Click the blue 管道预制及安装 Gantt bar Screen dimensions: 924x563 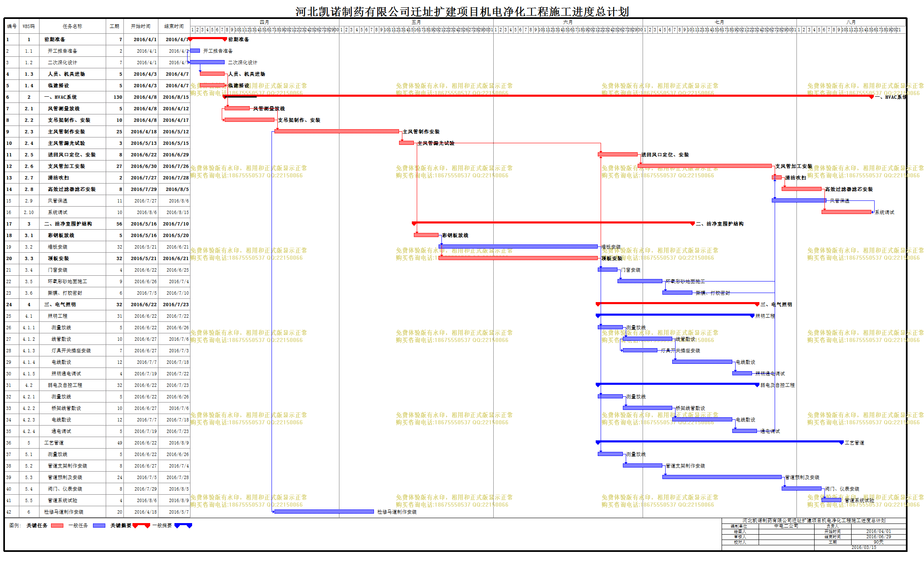click(x=722, y=477)
